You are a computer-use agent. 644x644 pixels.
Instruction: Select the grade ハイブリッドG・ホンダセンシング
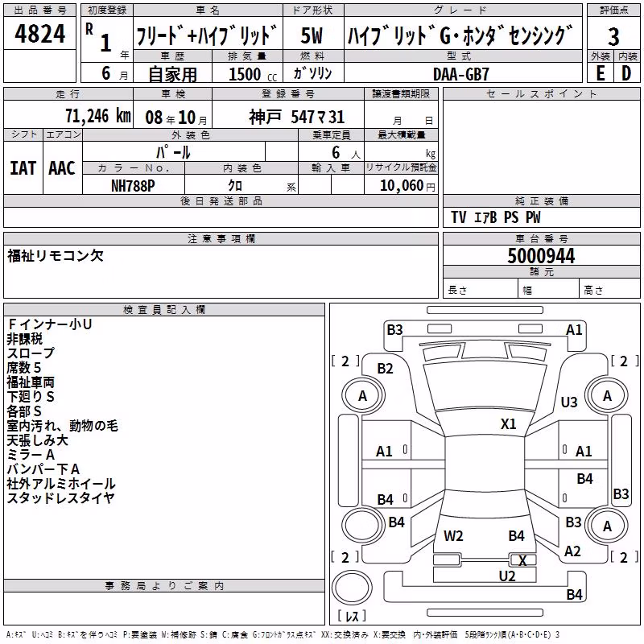(x=460, y=35)
